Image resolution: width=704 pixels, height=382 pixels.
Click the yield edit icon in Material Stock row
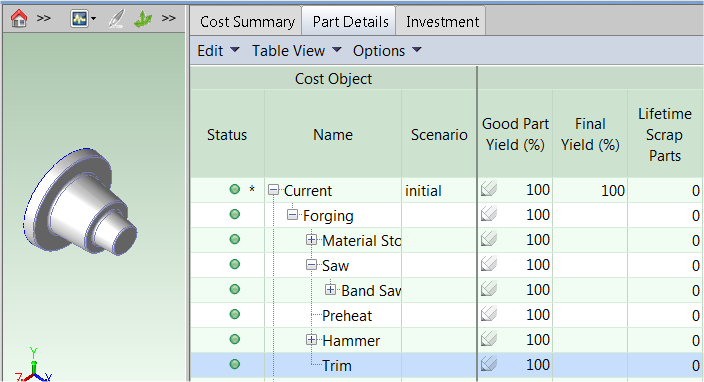[x=489, y=239]
